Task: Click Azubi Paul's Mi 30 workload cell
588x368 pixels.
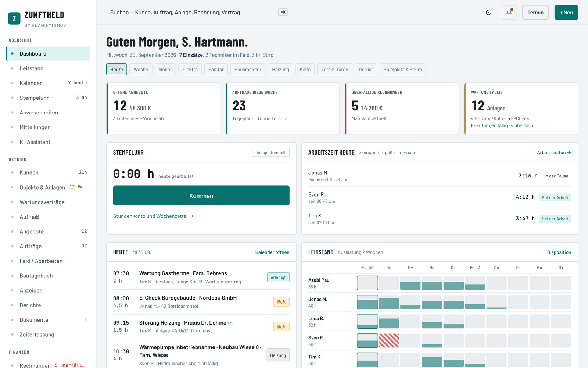Action: pos(367,283)
